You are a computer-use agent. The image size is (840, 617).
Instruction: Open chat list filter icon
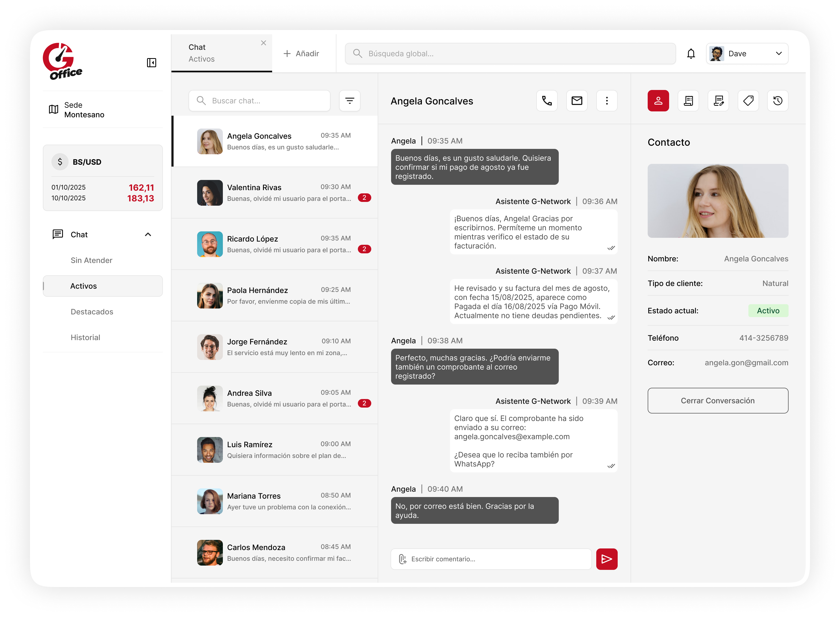(x=349, y=100)
